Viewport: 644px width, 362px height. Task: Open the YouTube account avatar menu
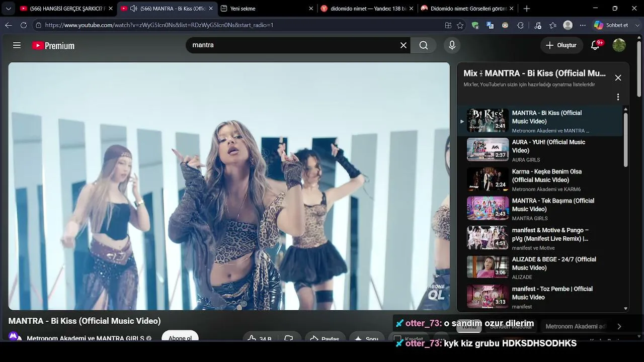[x=619, y=45]
